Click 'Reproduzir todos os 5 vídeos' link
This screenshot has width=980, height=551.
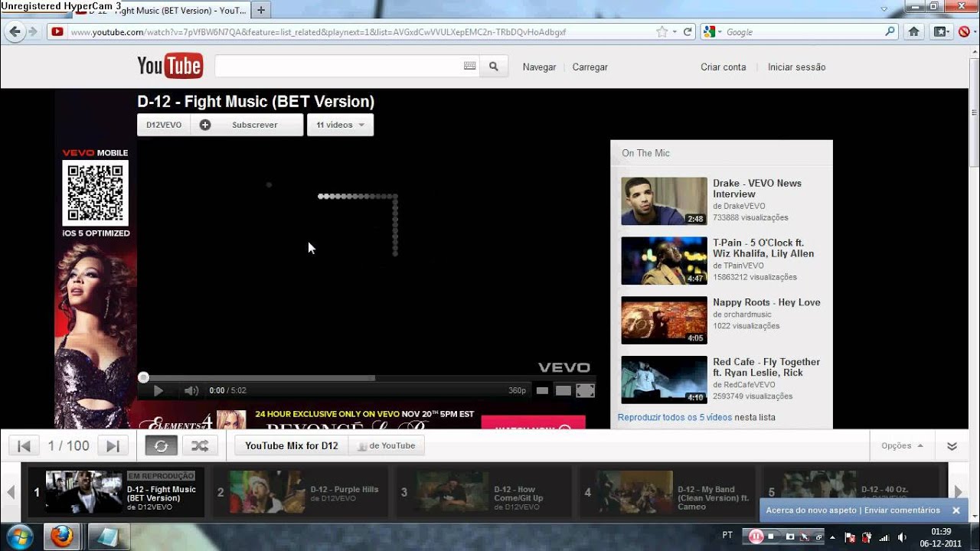point(675,417)
